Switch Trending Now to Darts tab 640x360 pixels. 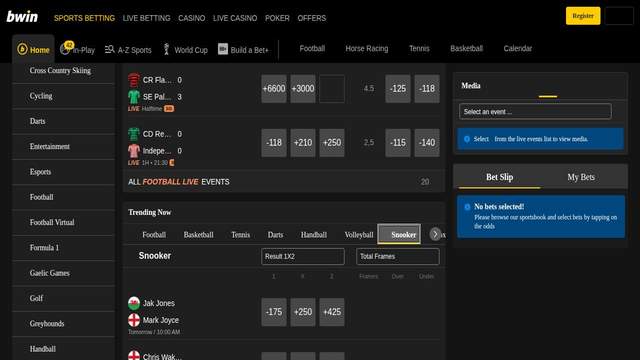[x=276, y=235]
